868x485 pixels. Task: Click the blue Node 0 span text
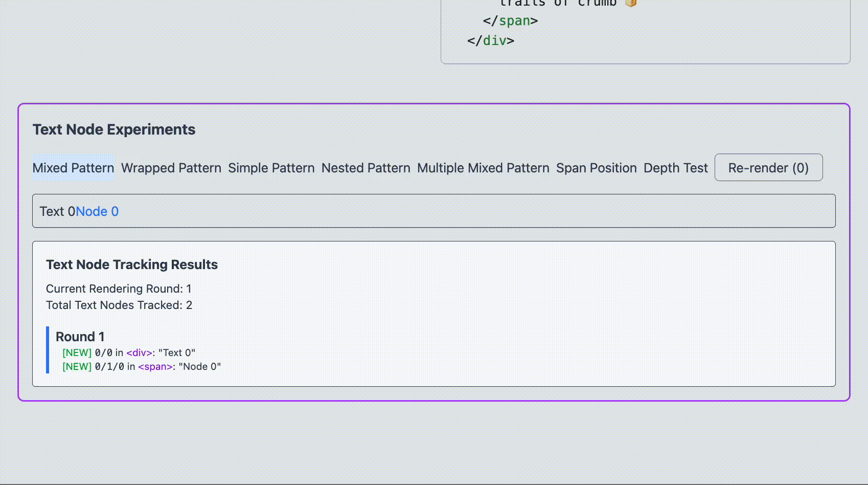tap(97, 211)
